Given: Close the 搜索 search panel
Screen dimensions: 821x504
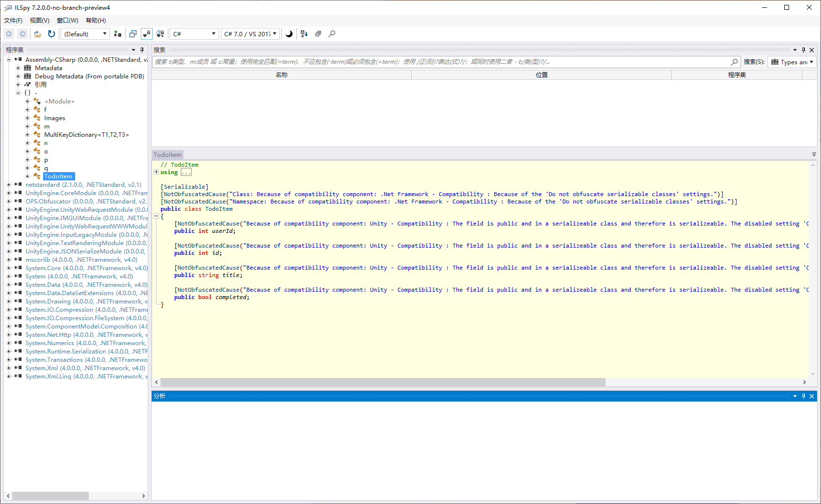Looking at the screenshot, I should click(x=812, y=50).
